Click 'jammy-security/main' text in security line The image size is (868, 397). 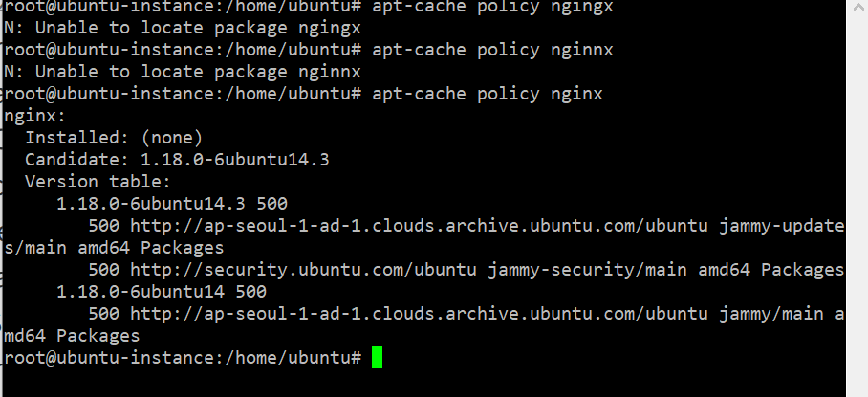pos(587,270)
